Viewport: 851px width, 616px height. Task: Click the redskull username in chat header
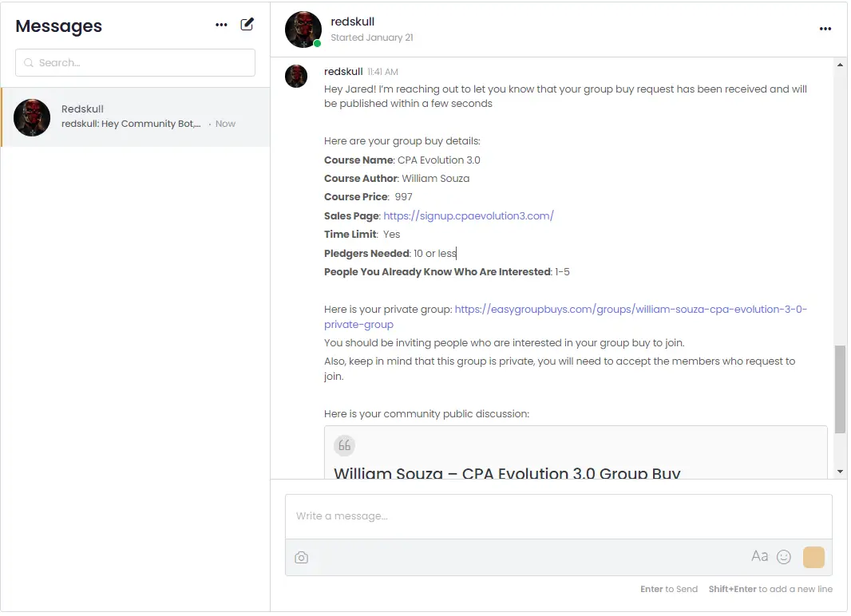353,22
